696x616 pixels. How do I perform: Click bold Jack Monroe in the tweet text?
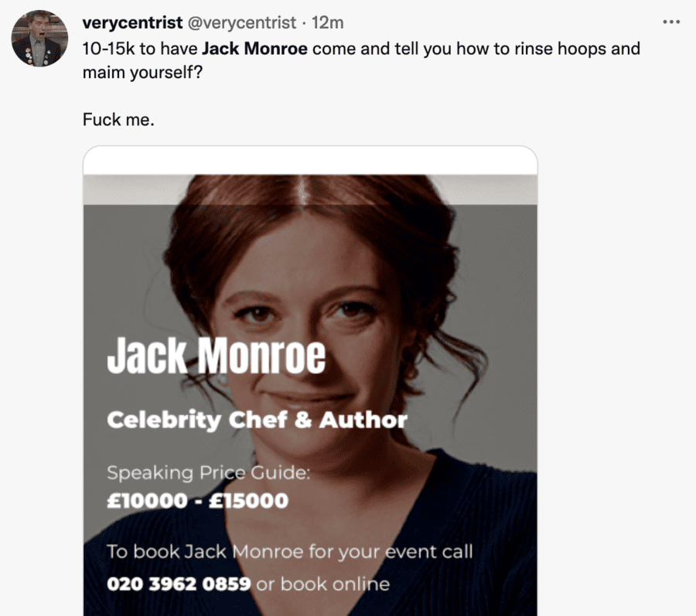coord(254,49)
